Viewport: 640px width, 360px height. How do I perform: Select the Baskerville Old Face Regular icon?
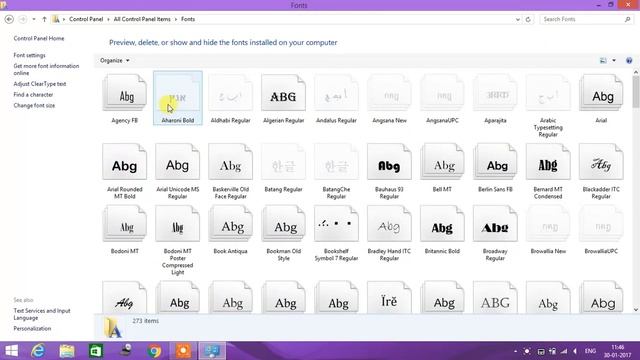(x=231, y=162)
